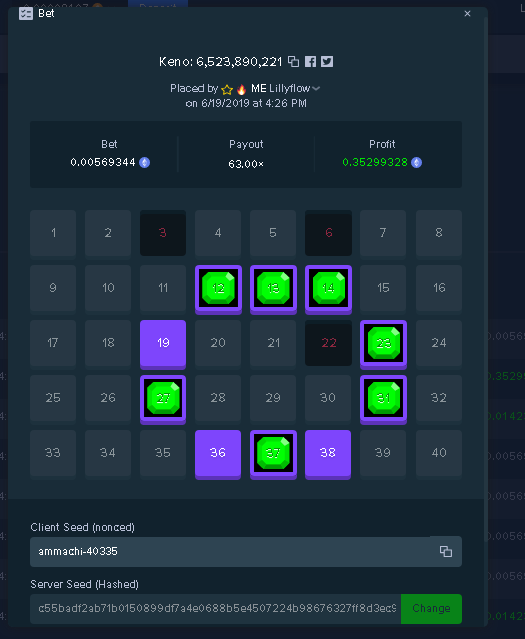
Task: Copy the client seed value
Action: (446, 551)
